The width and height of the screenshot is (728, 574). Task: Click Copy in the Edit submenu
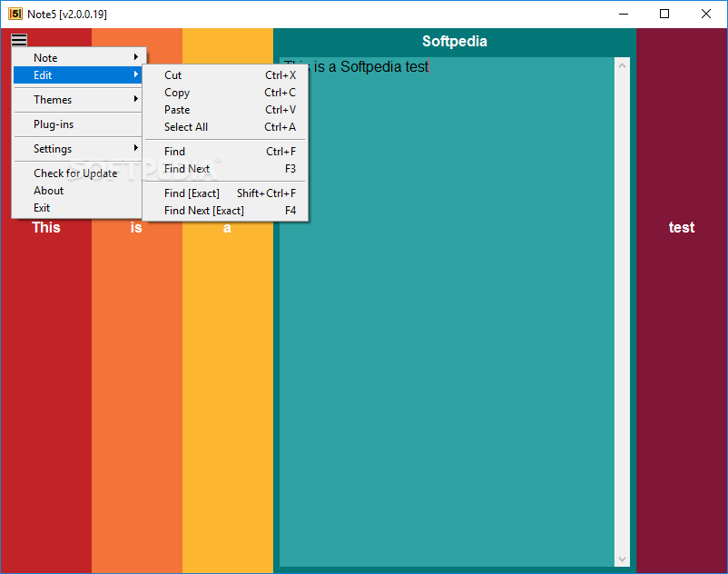225,92
